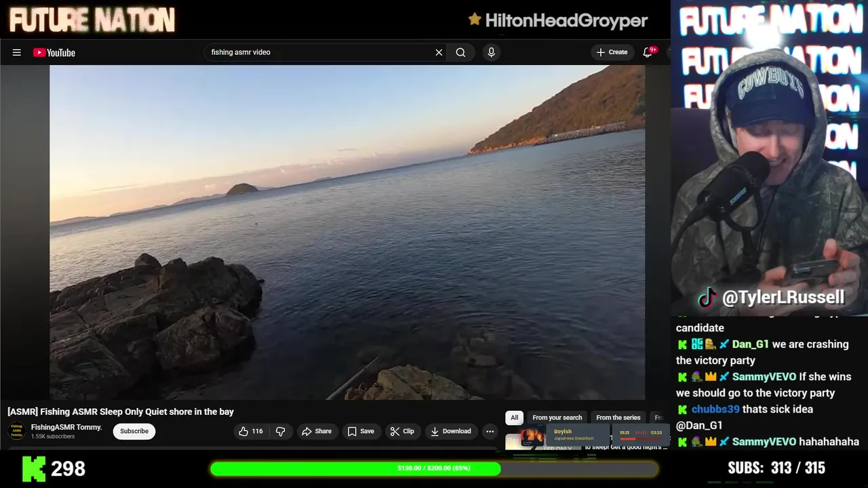
Task: Click the HiltonHeadGroyper star label
Action: coord(557,20)
